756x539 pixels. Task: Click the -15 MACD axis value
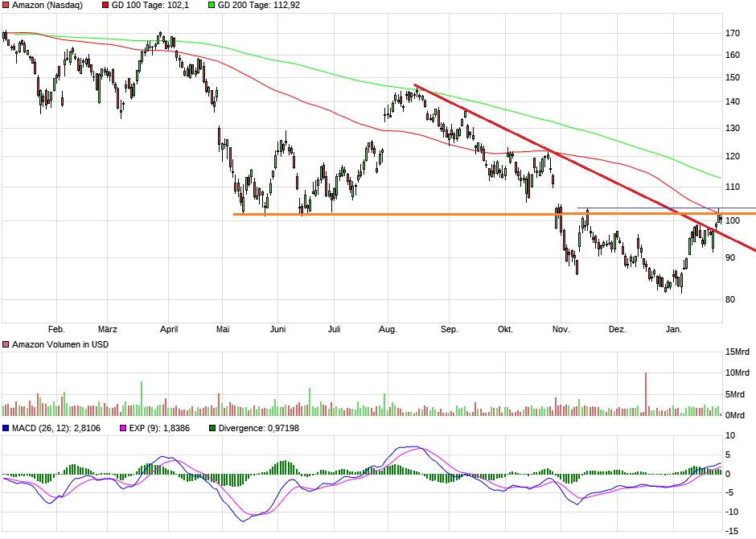[731, 531]
